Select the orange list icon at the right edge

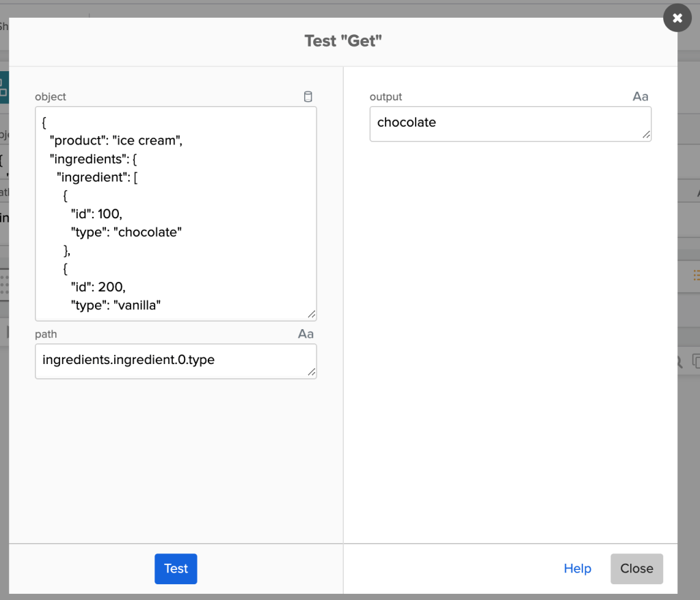click(x=697, y=276)
